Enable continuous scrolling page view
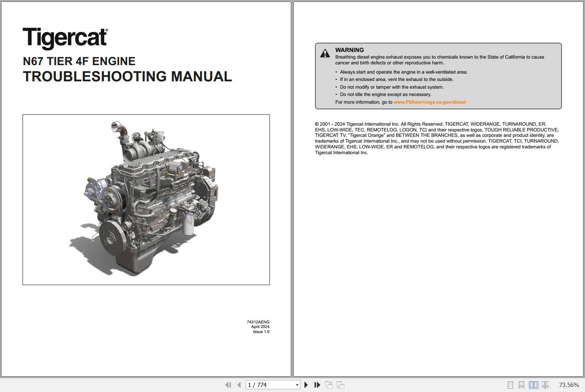The height and width of the screenshot is (392, 585). coord(522,385)
